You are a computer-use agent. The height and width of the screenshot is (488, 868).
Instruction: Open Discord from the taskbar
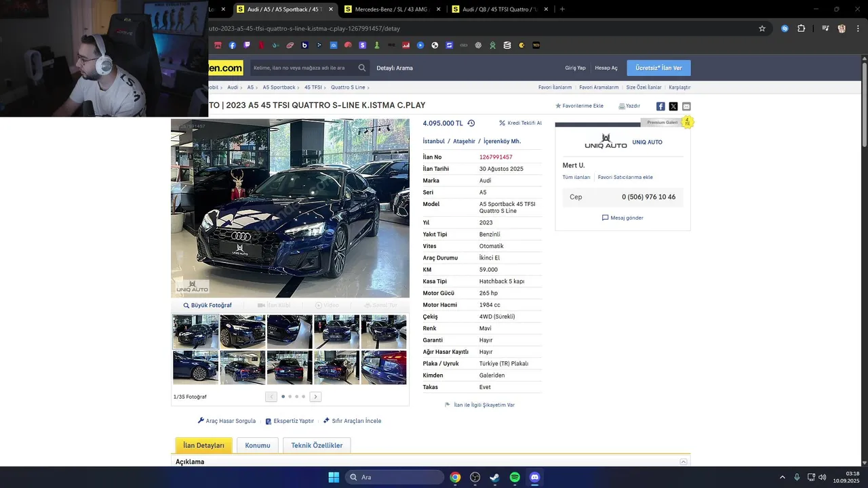[x=534, y=477]
